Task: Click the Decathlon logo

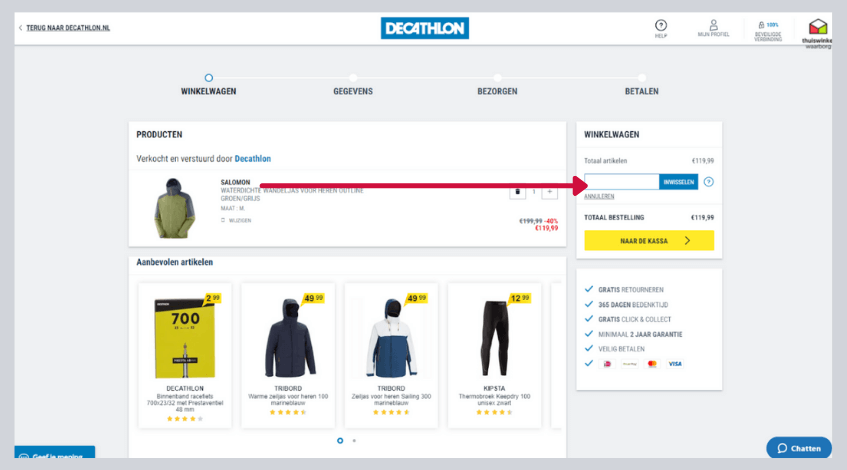Action: (x=425, y=28)
